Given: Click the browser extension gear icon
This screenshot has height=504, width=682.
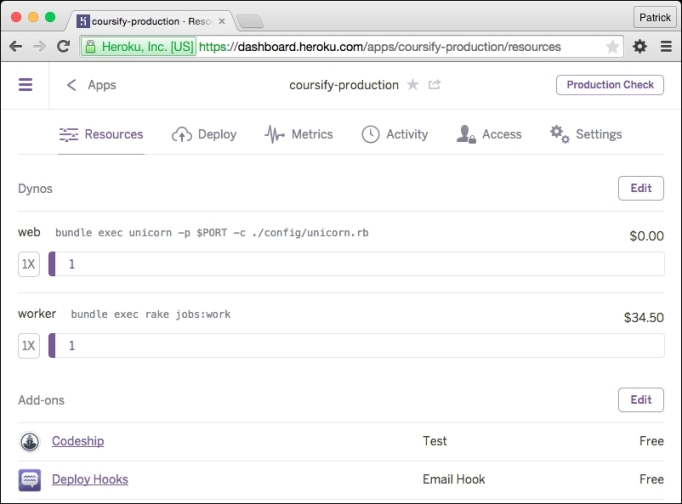Looking at the screenshot, I should (639, 46).
